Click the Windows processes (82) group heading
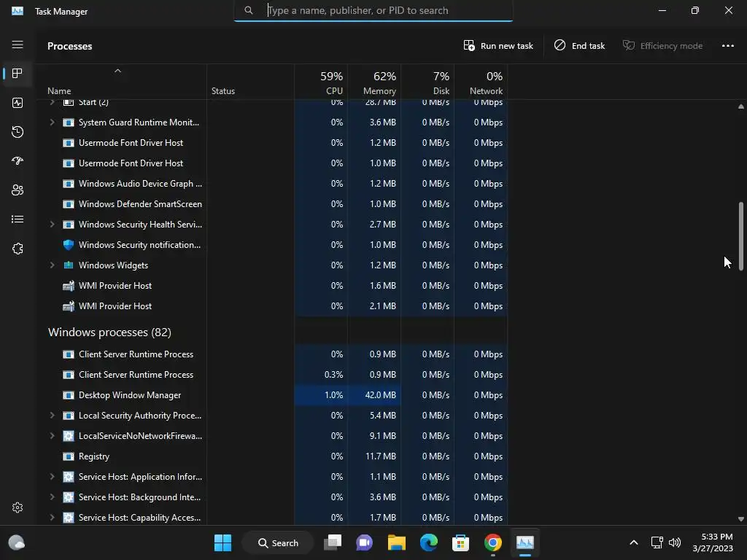747x560 pixels. coord(109,332)
